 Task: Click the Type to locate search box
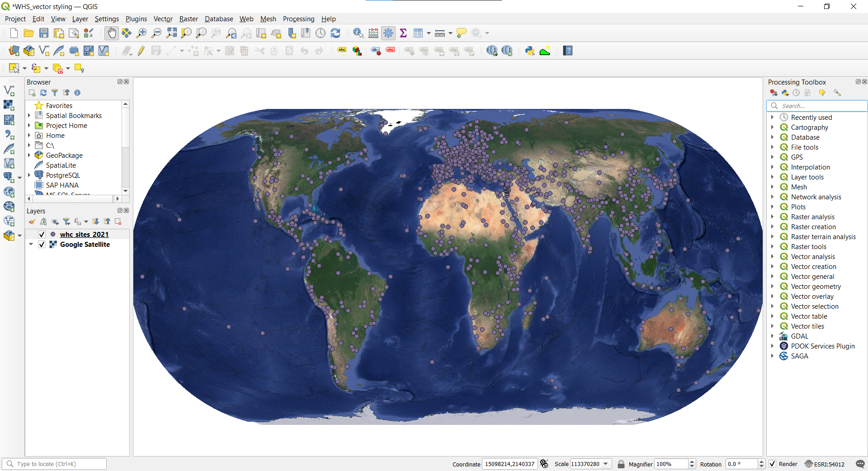54,464
